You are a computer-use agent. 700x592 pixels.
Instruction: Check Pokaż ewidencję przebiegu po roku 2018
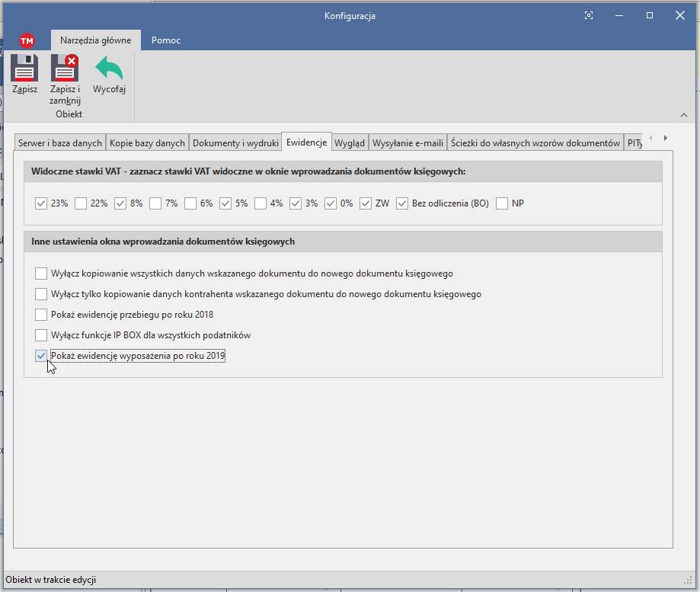[41, 315]
